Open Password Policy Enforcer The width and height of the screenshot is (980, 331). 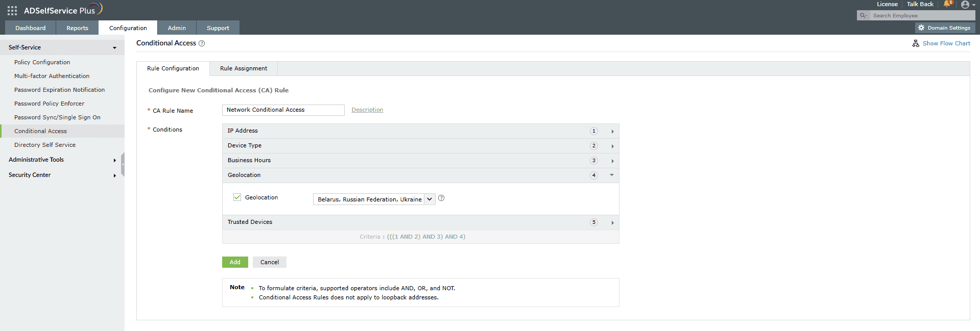[x=49, y=104]
